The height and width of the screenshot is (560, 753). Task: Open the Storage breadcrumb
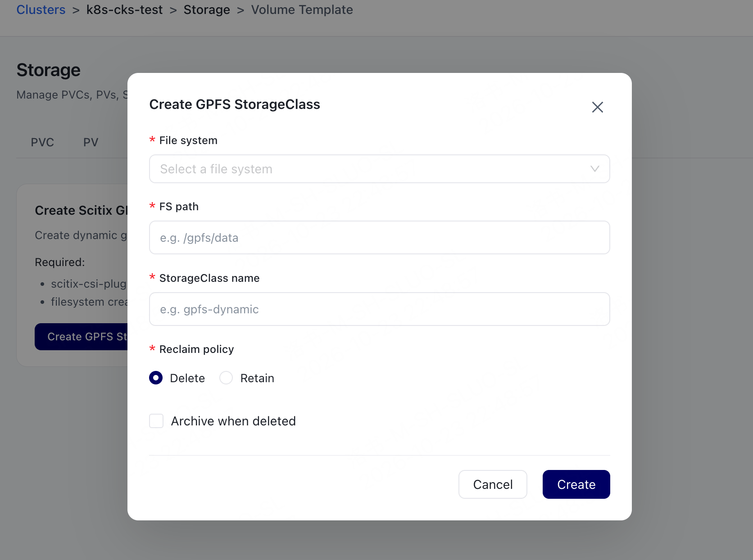[207, 10]
